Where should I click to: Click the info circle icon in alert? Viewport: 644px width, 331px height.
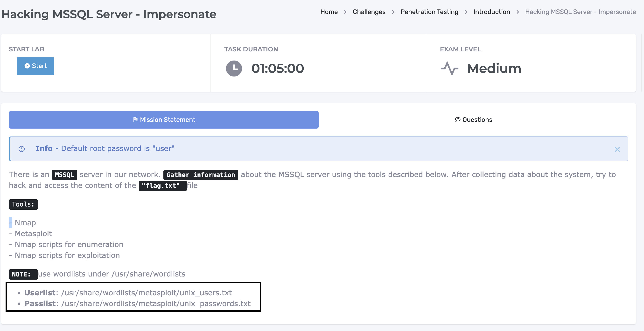(22, 149)
